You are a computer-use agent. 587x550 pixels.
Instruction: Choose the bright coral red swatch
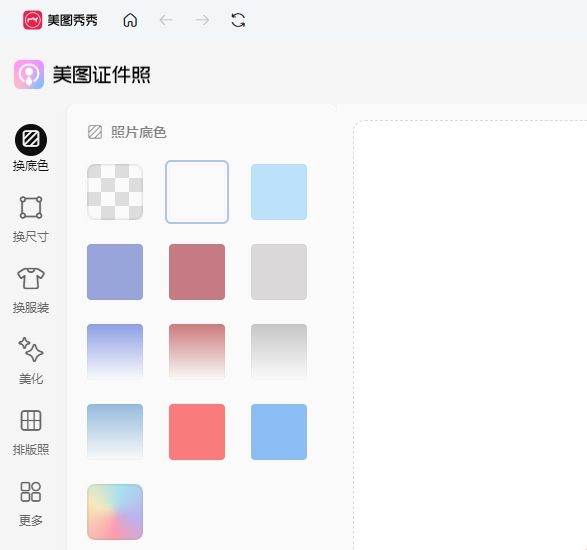197,432
